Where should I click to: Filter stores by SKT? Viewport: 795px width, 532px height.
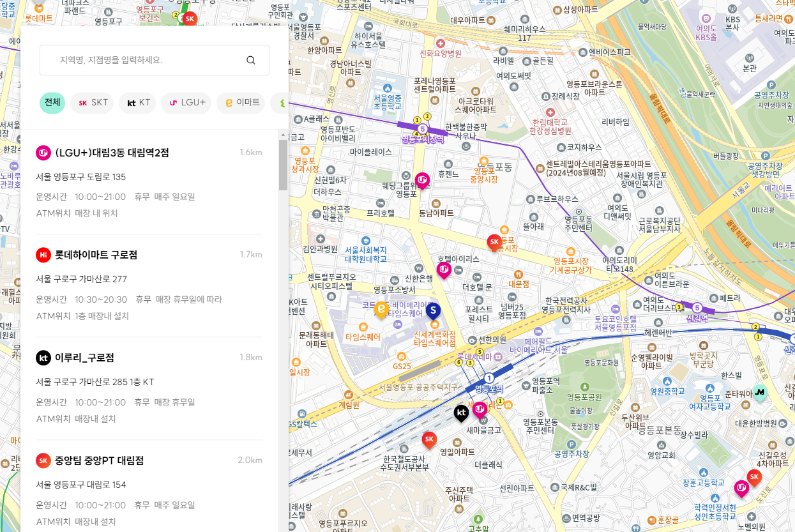click(92, 102)
